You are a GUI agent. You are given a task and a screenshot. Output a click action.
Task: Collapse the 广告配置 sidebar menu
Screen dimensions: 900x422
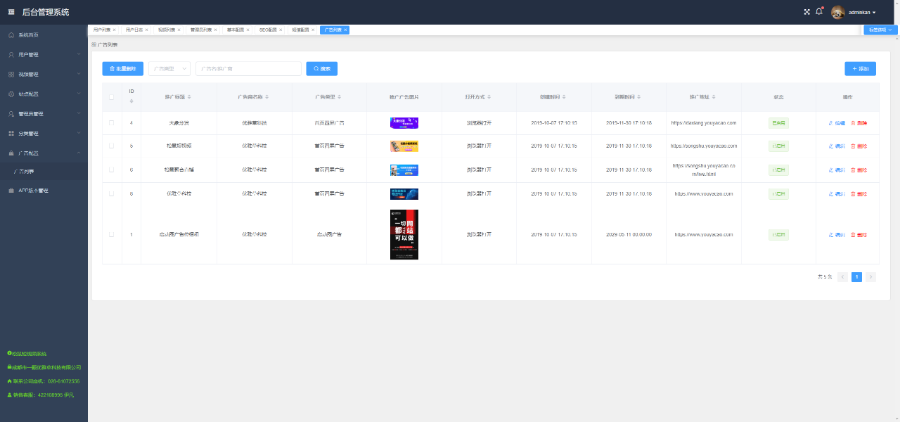coord(44,153)
